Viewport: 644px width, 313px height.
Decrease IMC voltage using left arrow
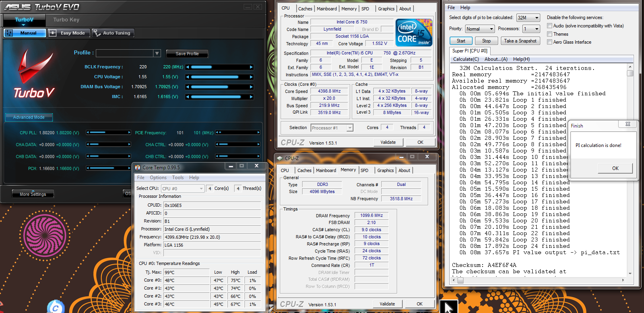tap(188, 97)
